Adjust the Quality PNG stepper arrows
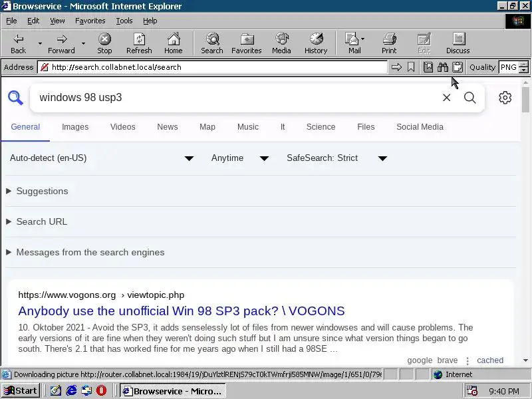Screen dimensions: 532x399 [524, 67]
